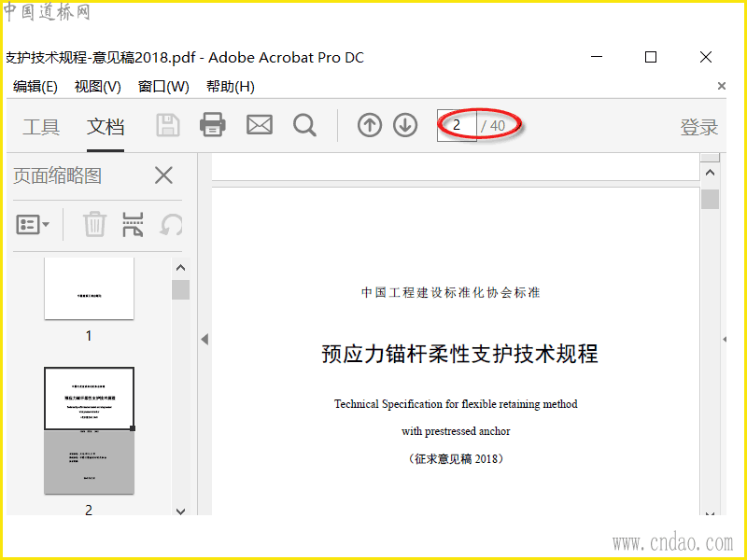Screen dimensions: 747x560
Task: Click the save file floppy icon
Action: click(x=168, y=126)
